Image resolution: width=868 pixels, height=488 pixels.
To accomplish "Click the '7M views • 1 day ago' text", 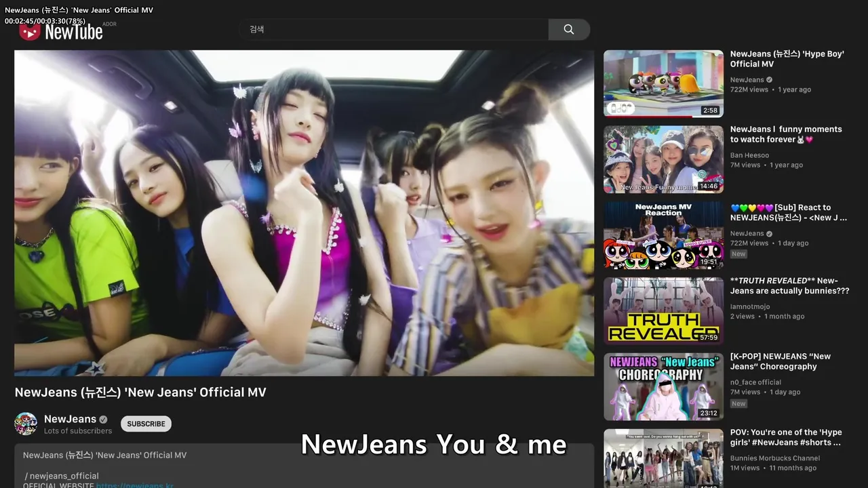I will point(766,392).
